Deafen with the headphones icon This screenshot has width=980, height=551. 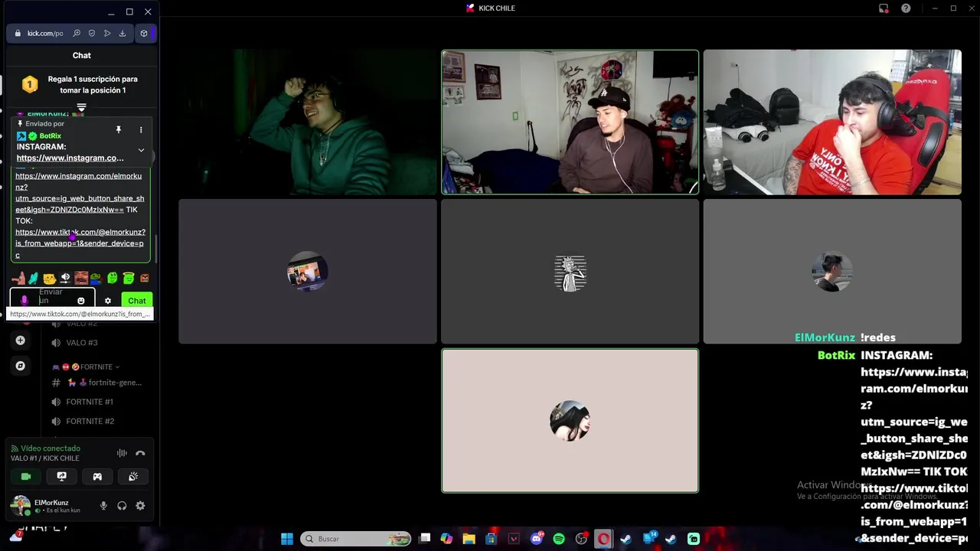122,506
